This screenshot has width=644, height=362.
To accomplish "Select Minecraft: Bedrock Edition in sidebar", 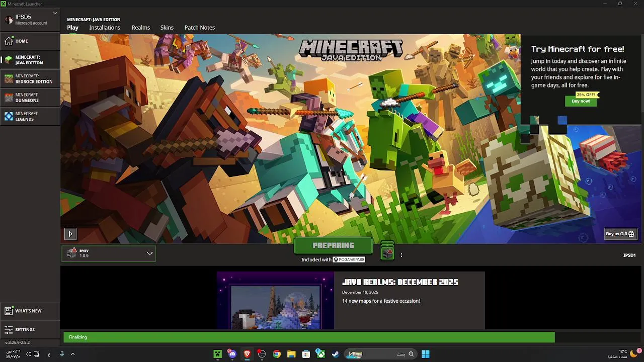I will [30, 78].
